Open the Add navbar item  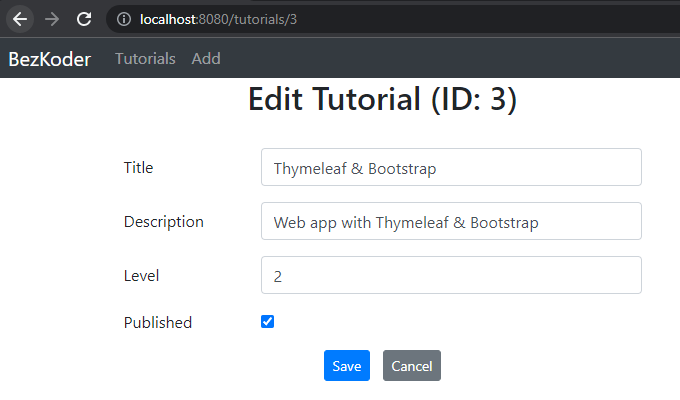coord(206,59)
